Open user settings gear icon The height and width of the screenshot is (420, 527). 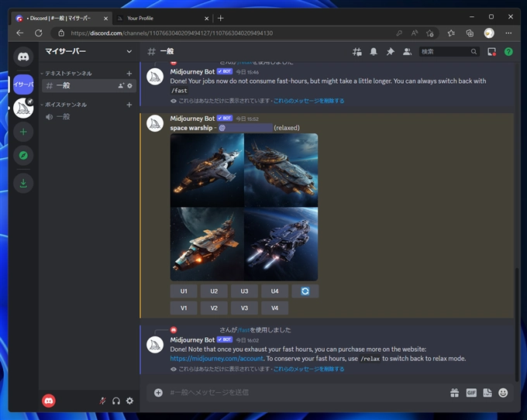129,401
